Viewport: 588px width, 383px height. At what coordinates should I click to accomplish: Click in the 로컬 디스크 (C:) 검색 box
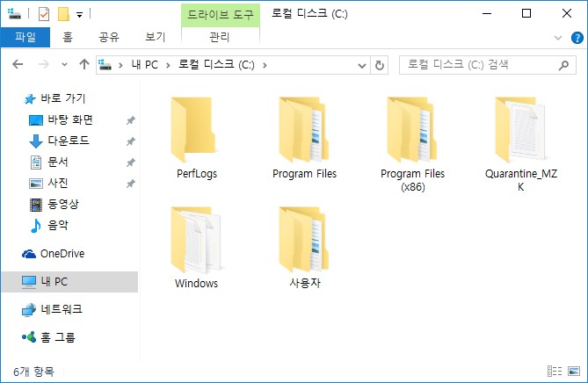click(488, 65)
